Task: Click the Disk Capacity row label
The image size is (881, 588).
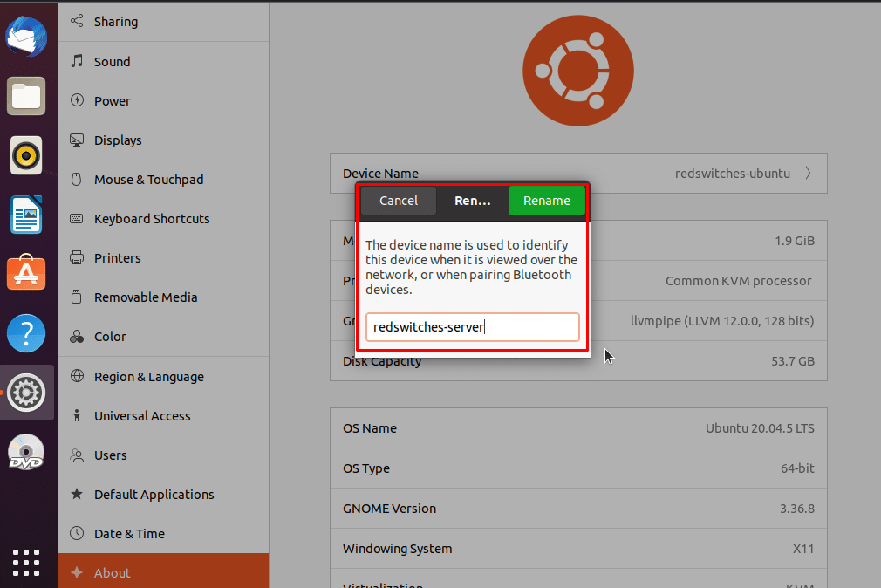Action: point(382,361)
